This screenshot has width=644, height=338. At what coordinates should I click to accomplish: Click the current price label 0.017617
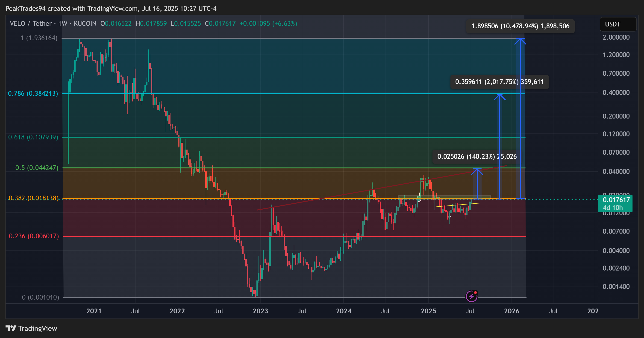click(615, 203)
